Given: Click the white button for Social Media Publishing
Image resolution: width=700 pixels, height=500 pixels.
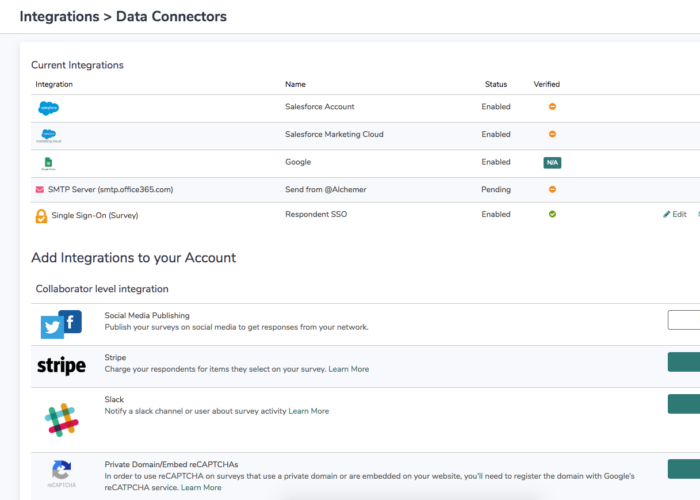Looking at the screenshot, I should click(x=684, y=320).
